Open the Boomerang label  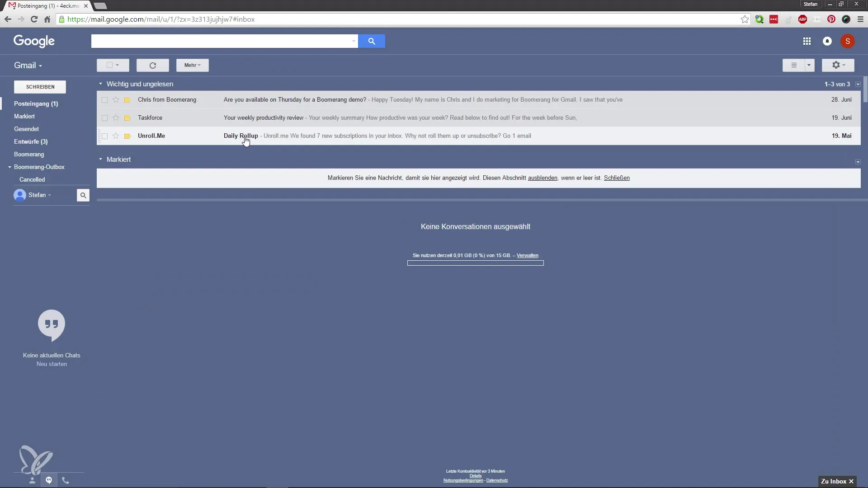[29, 155]
